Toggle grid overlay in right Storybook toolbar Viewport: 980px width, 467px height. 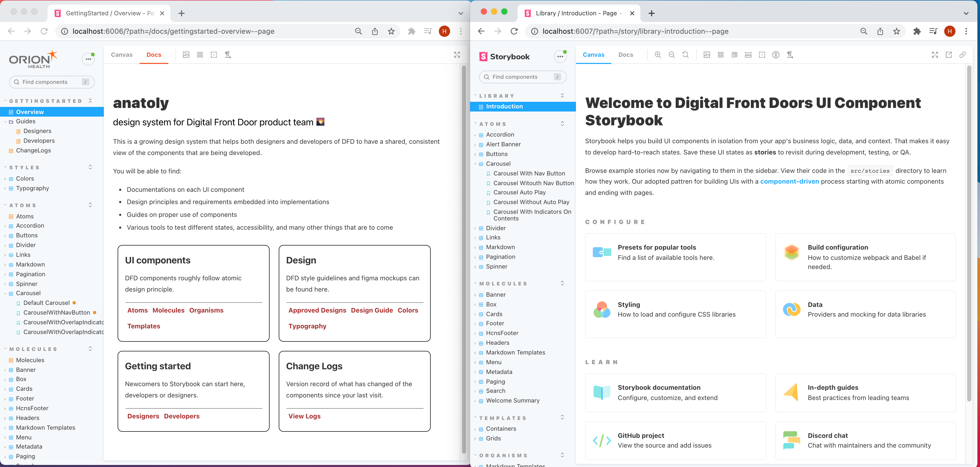(x=720, y=55)
